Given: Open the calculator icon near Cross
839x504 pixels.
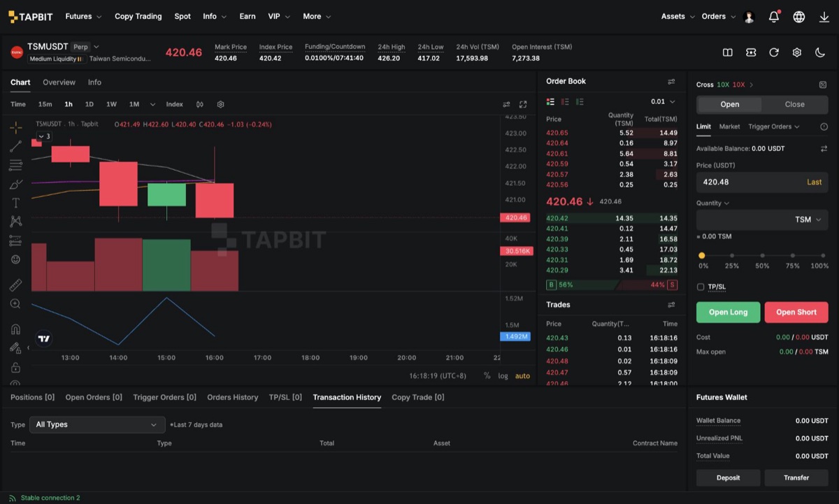Looking at the screenshot, I should [823, 85].
